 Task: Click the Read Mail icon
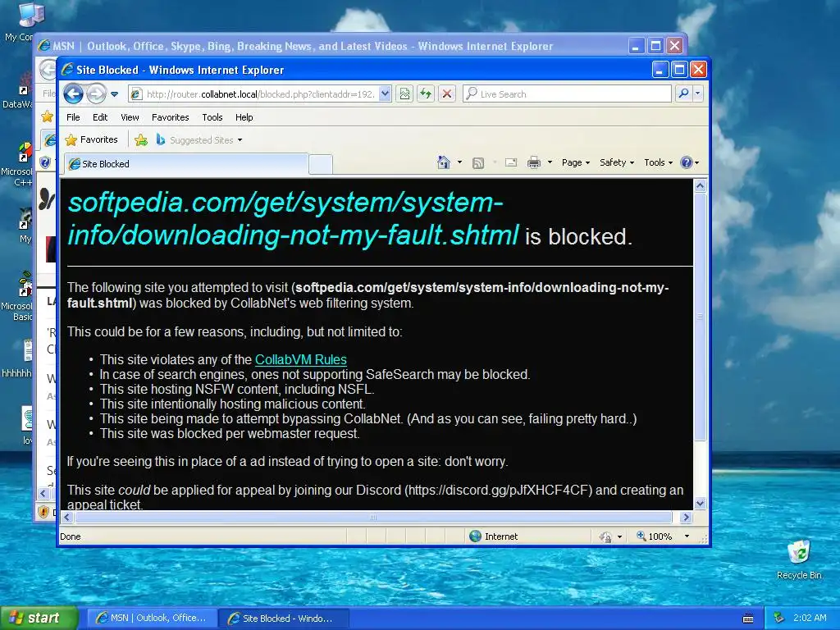[511, 162]
